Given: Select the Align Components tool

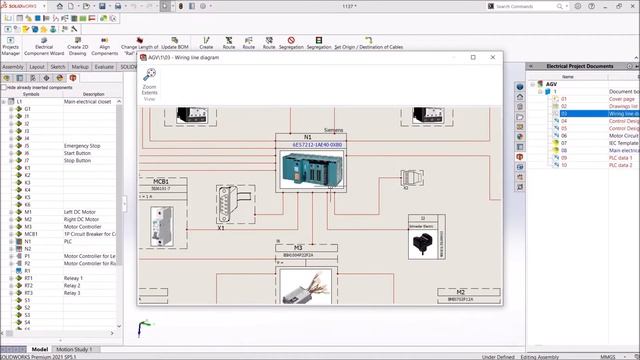Looking at the screenshot, I should [x=104, y=46].
